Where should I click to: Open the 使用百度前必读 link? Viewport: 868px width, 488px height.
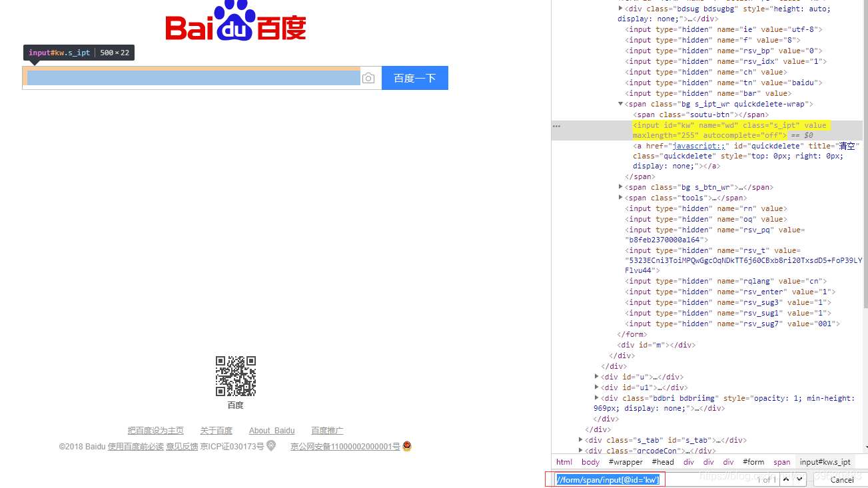click(136, 447)
